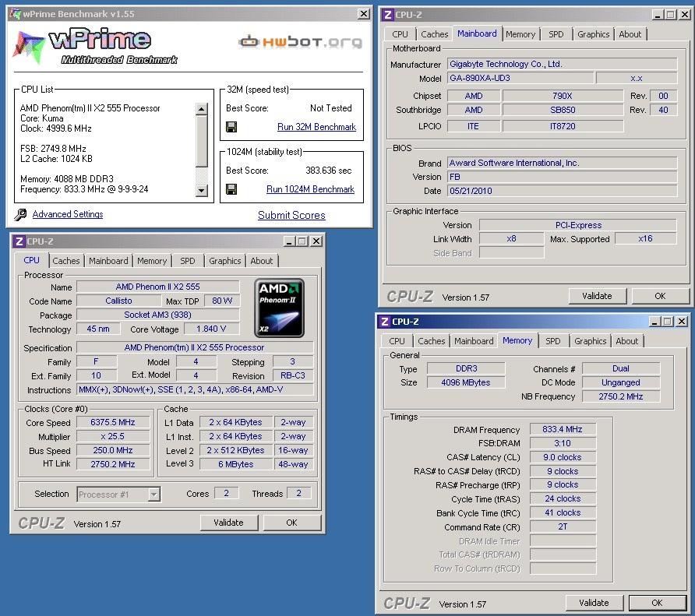This screenshot has height=616, width=695.
Task: Click OK in the Memory window
Action: tap(658, 603)
